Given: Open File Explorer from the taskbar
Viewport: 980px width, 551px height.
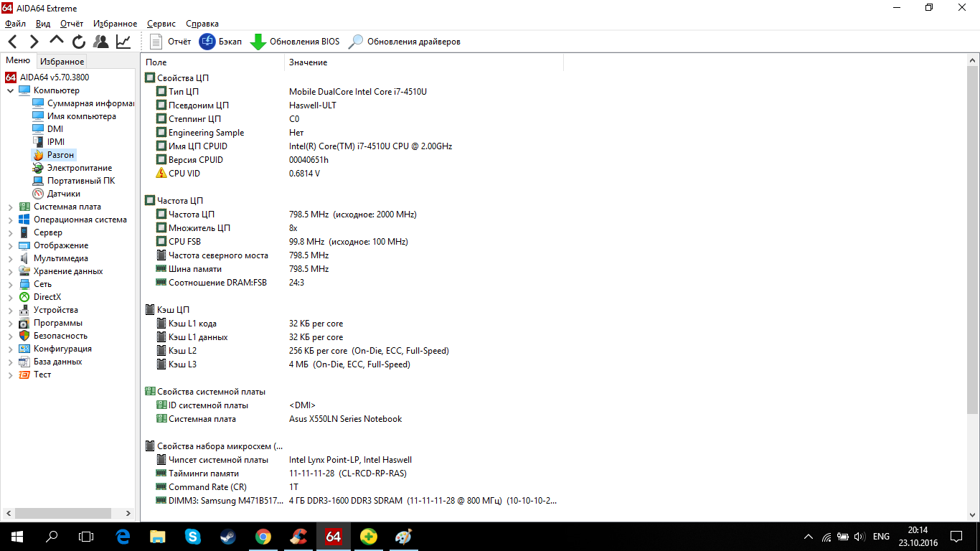Looking at the screenshot, I should tap(158, 536).
